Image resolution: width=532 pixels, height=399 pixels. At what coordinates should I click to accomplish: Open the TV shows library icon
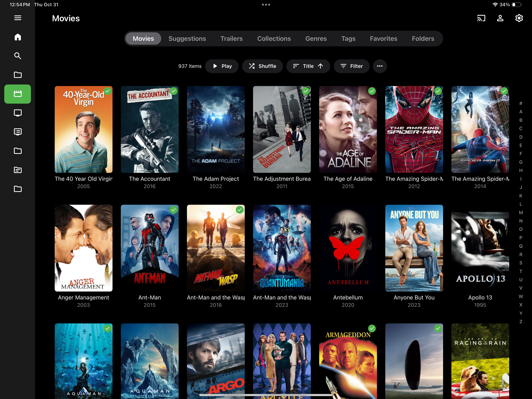(x=18, y=113)
